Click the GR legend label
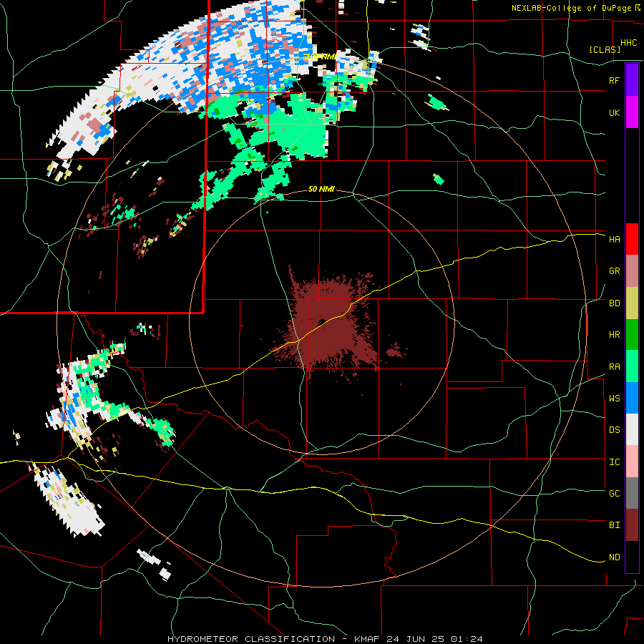 pos(614,271)
